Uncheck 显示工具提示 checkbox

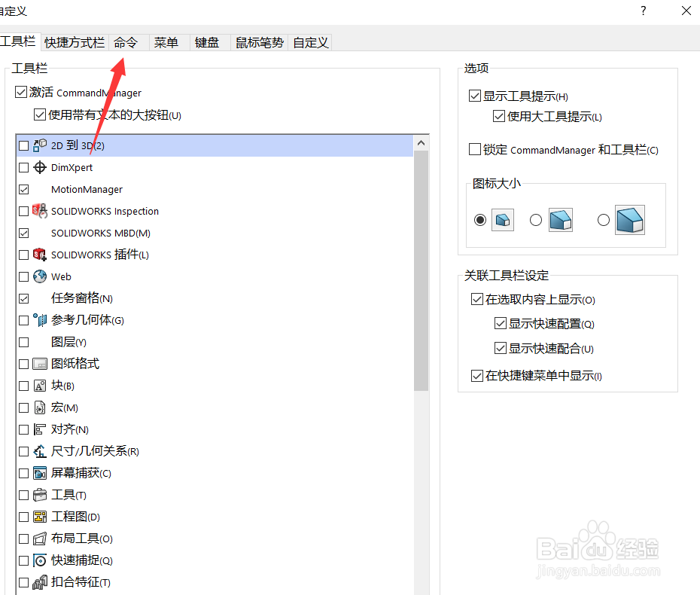tap(474, 96)
